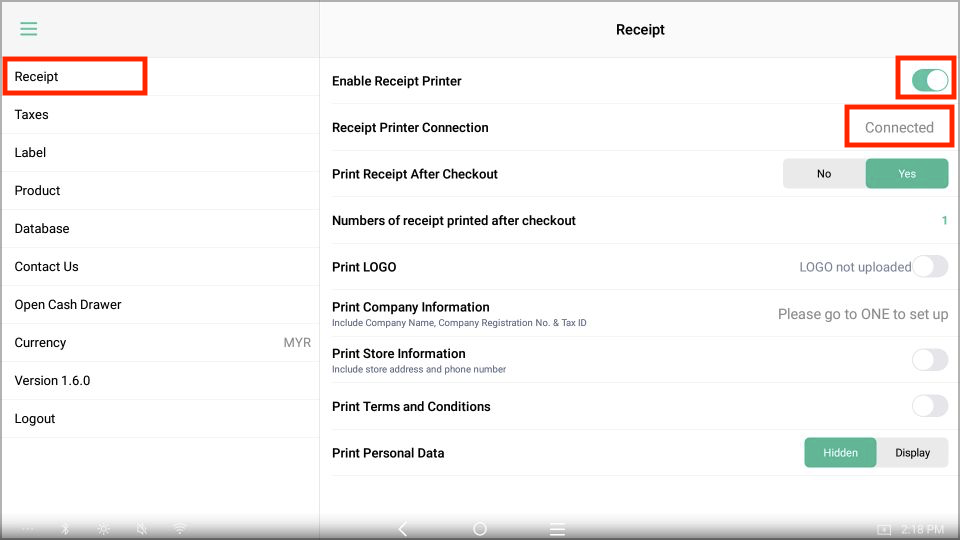Viewport: 960px width, 540px height.
Task: Tap the Android back arrow
Action: 403,528
